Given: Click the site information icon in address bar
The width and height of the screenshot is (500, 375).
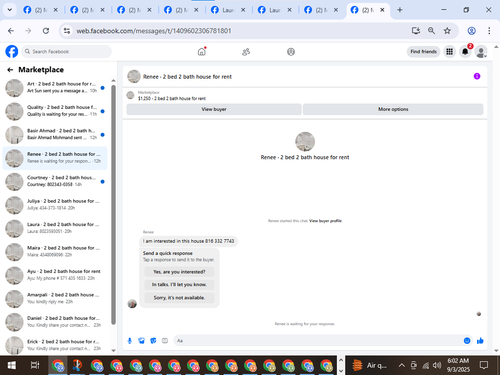Looking at the screenshot, I should [x=67, y=31].
